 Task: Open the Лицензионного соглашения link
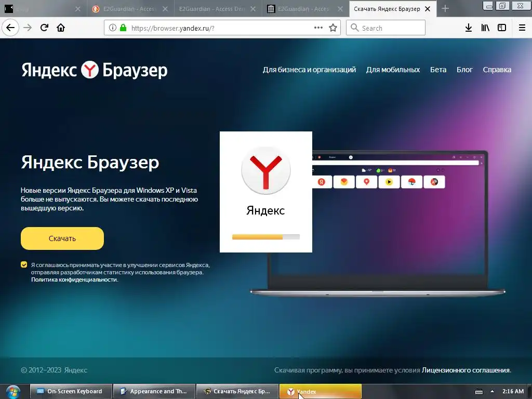[x=466, y=370]
